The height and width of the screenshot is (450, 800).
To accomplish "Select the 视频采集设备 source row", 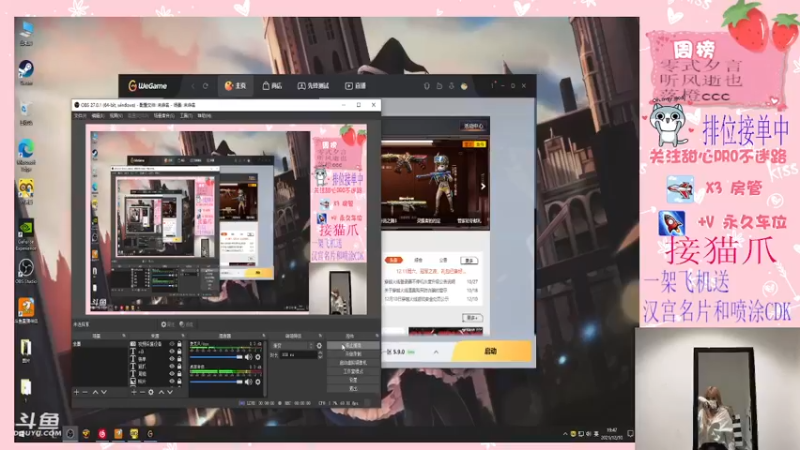I will (x=156, y=344).
